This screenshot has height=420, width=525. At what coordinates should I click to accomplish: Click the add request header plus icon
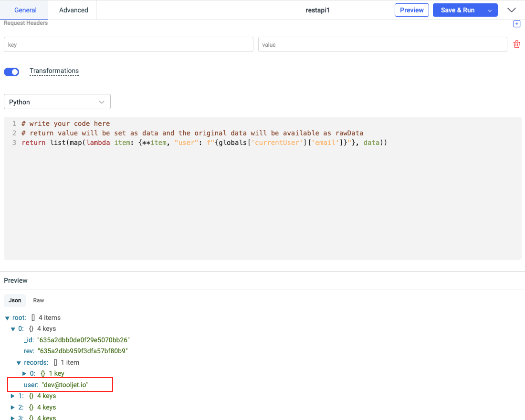[516, 24]
